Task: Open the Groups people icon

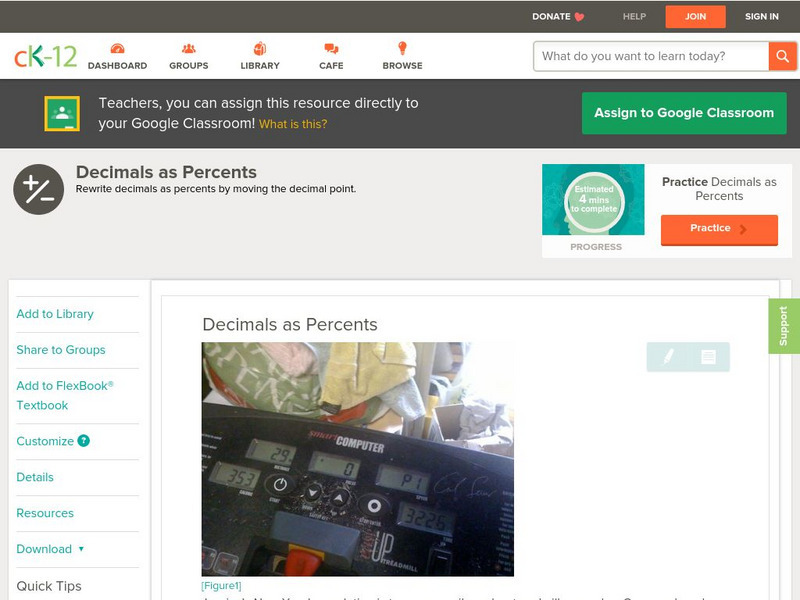Action: click(189, 48)
